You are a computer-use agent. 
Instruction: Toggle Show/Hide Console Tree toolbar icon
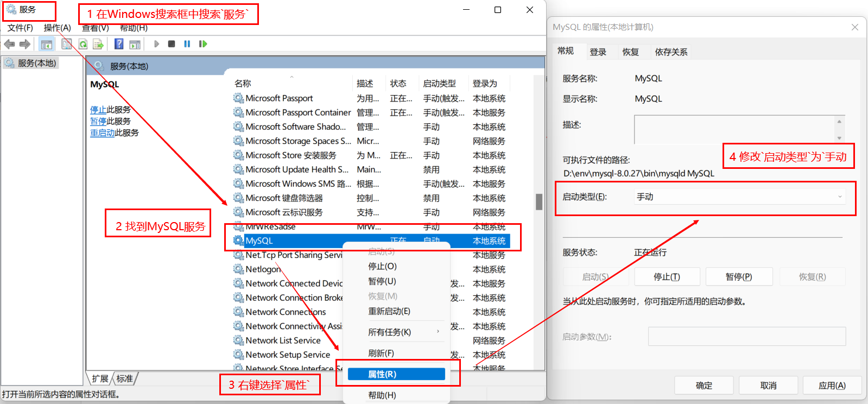tap(47, 44)
